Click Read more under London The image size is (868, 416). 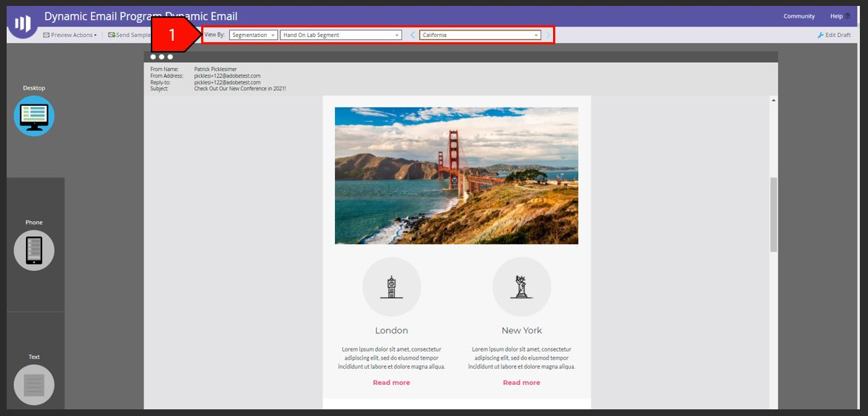coord(391,383)
